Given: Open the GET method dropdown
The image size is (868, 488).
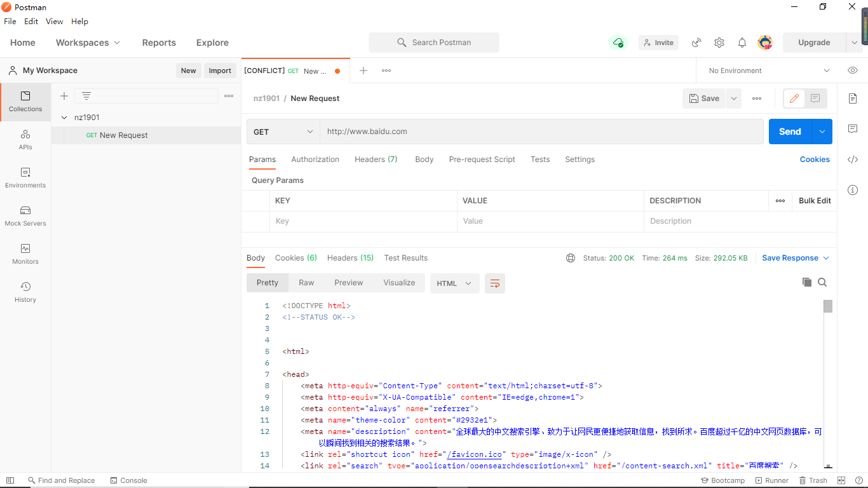Looking at the screenshot, I should point(283,132).
